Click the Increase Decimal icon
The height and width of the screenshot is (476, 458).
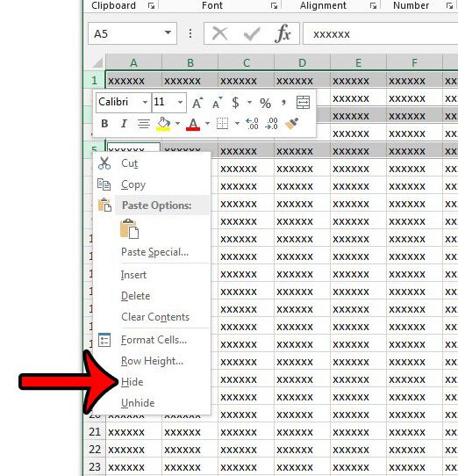pyautogui.click(x=252, y=124)
